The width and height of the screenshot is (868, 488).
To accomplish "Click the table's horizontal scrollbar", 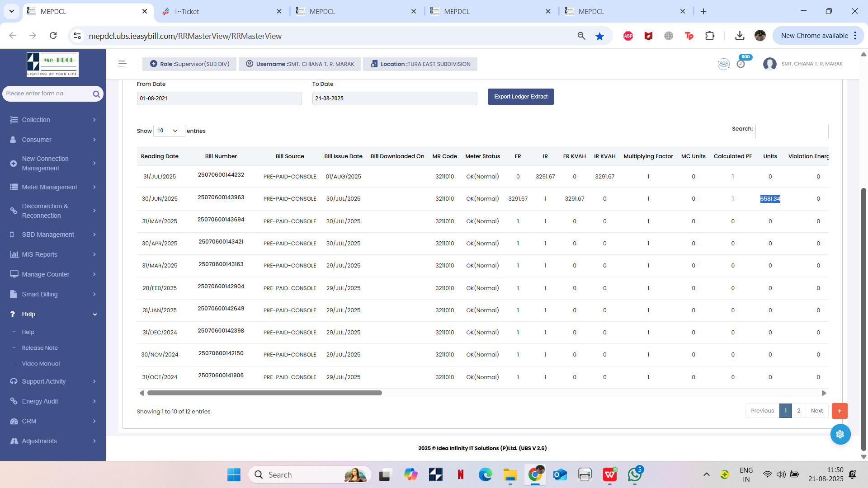I will 264,393.
